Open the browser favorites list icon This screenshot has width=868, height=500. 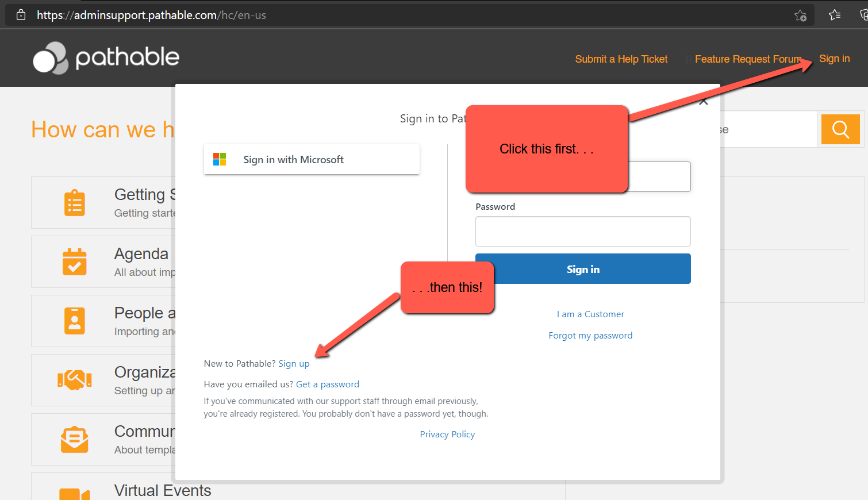(835, 15)
